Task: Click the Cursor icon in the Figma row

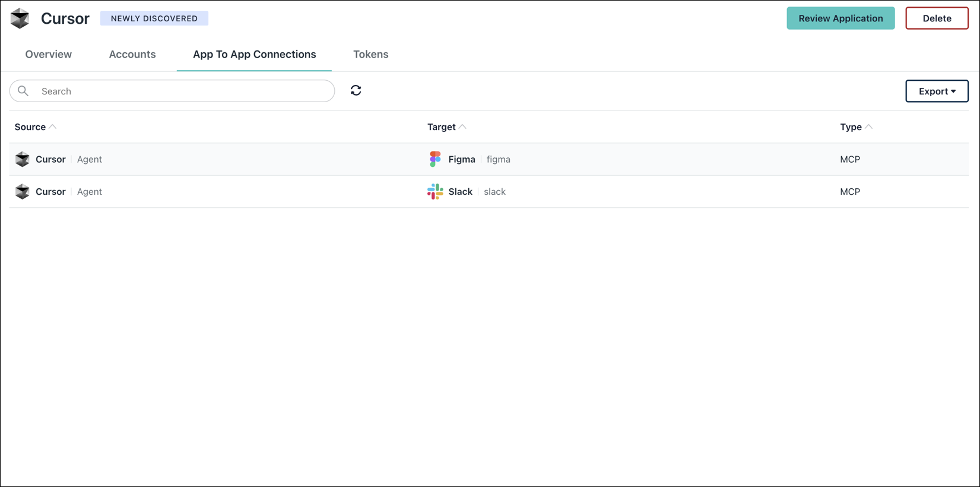Action: 23,159
